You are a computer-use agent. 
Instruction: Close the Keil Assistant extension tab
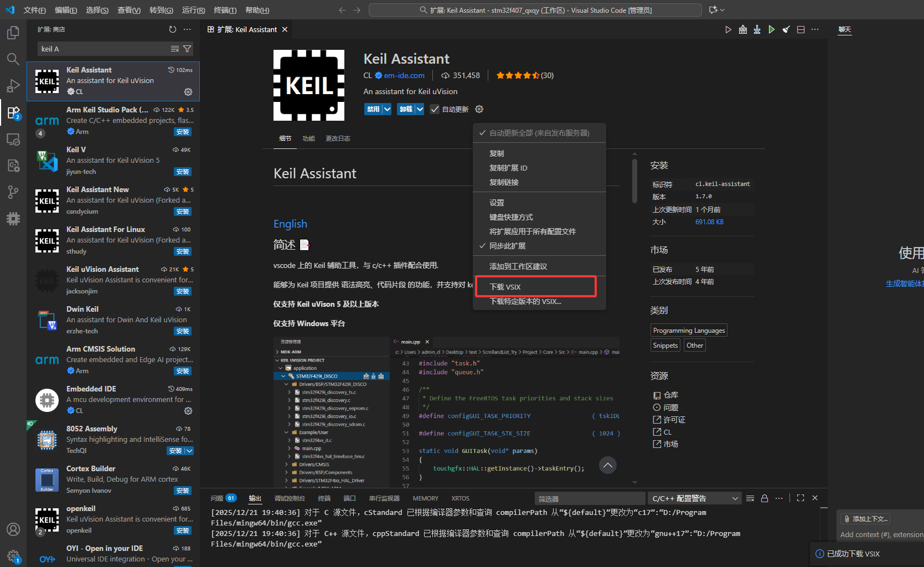(285, 29)
